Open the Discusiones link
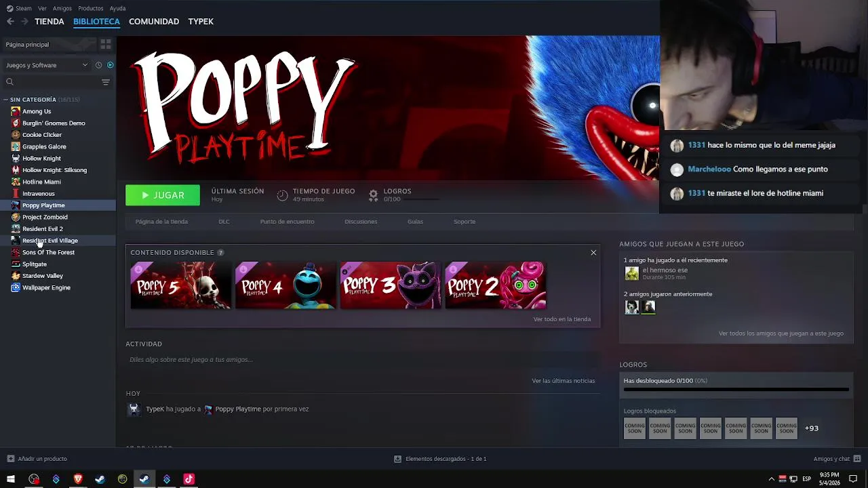Image resolution: width=868 pixels, height=488 pixels. click(x=361, y=222)
